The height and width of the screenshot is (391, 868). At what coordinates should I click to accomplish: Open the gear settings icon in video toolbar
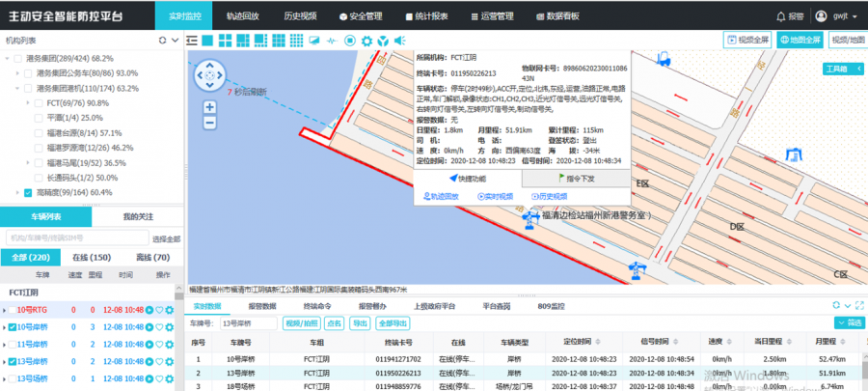(x=366, y=41)
